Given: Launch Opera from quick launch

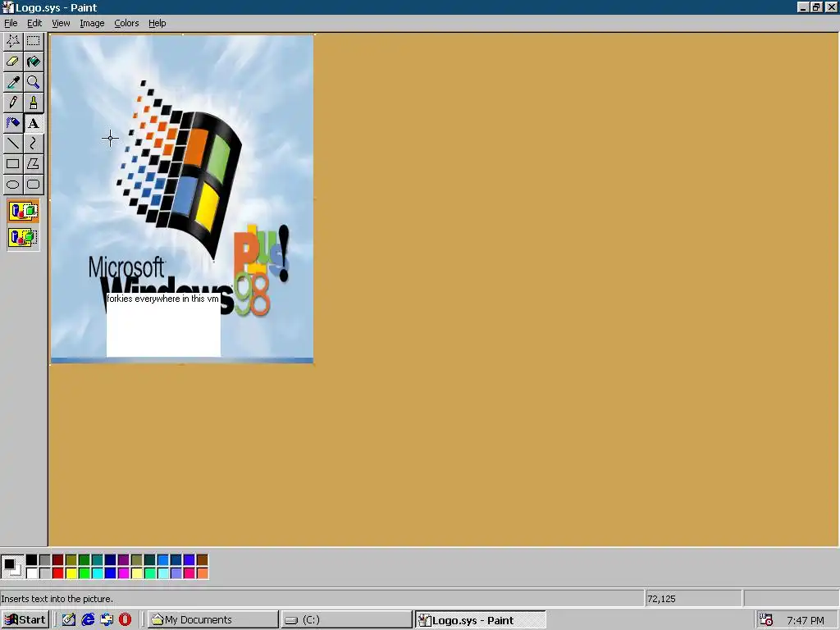Looking at the screenshot, I should 125,620.
